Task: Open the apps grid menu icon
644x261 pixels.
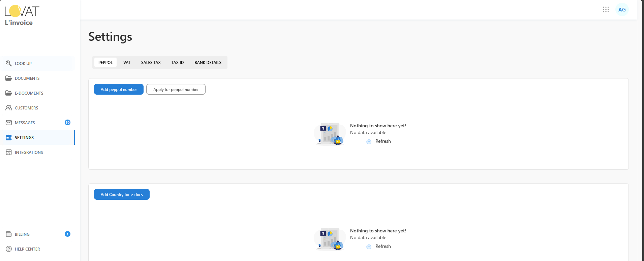Action: [606, 9]
